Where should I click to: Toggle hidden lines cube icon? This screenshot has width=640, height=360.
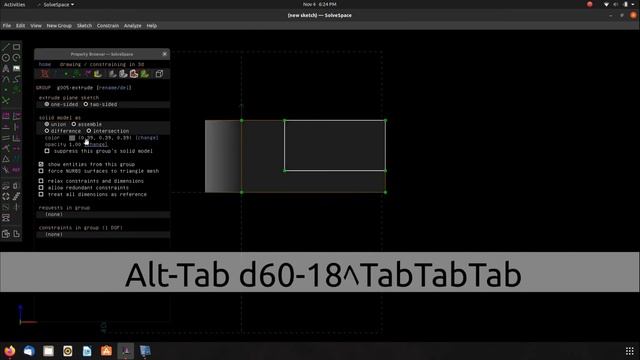[x=159, y=73]
